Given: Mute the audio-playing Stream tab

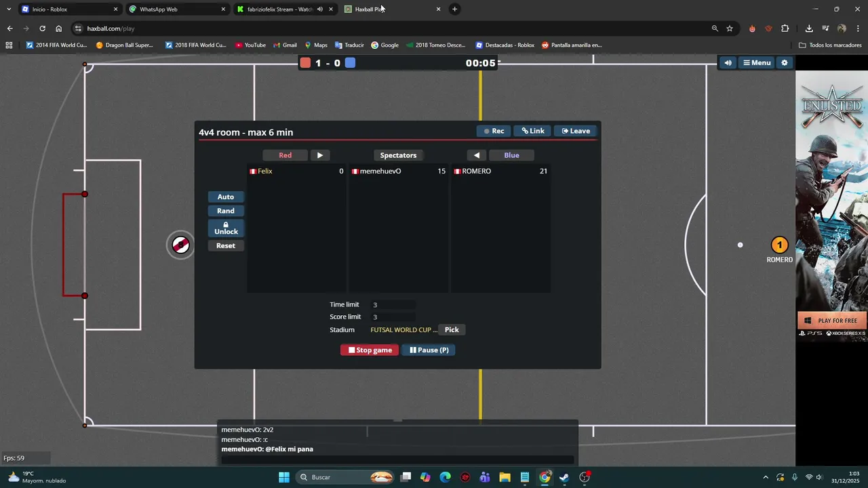Looking at the screenshot, I should 319,9.
